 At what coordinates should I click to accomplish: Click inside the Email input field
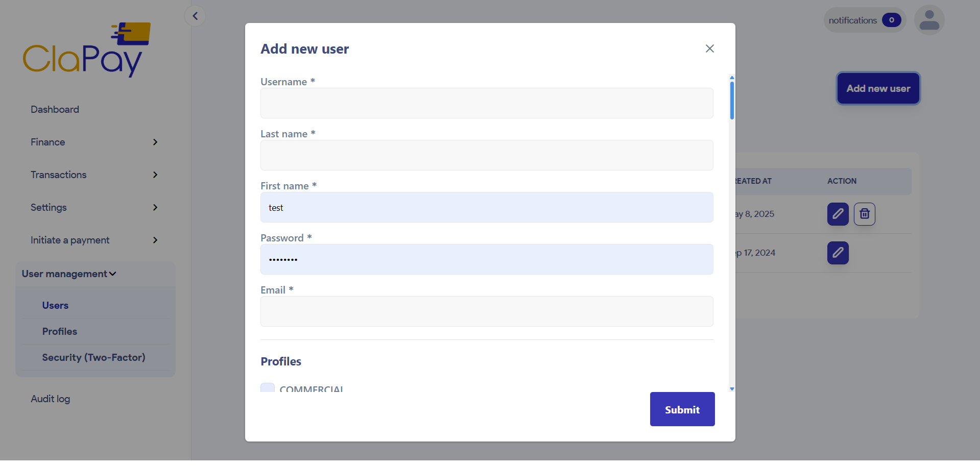coord(486,311)
